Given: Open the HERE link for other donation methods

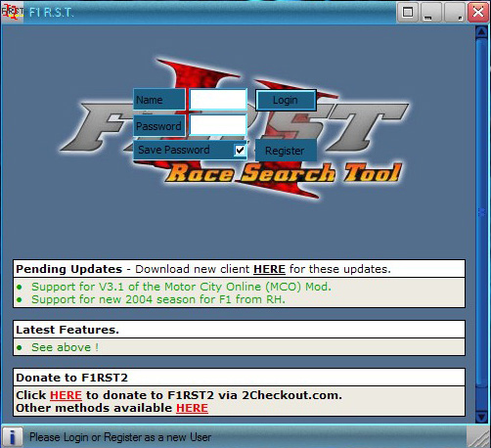Looking at the screenshot, I should click(x=192, y=408).
